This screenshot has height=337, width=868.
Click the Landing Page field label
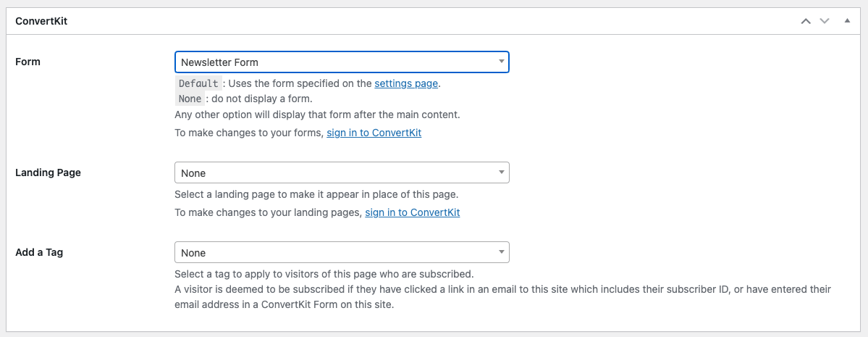click(49, 172)
